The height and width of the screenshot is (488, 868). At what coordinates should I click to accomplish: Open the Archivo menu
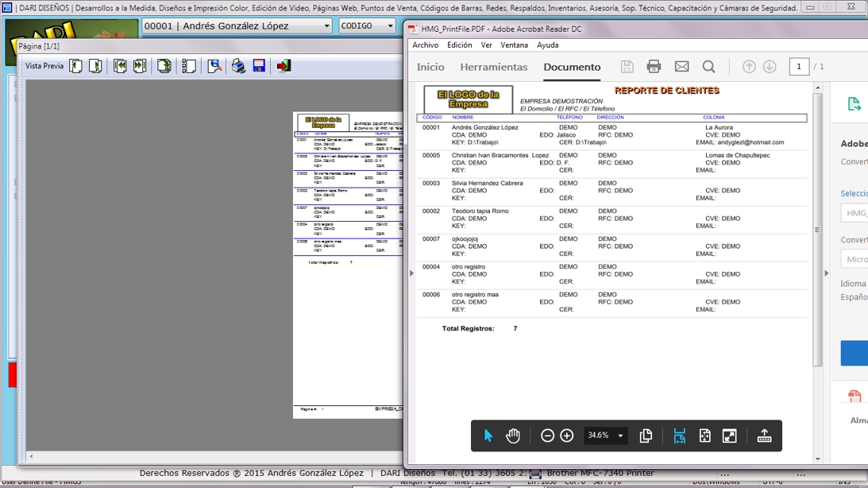coord(425,45)
